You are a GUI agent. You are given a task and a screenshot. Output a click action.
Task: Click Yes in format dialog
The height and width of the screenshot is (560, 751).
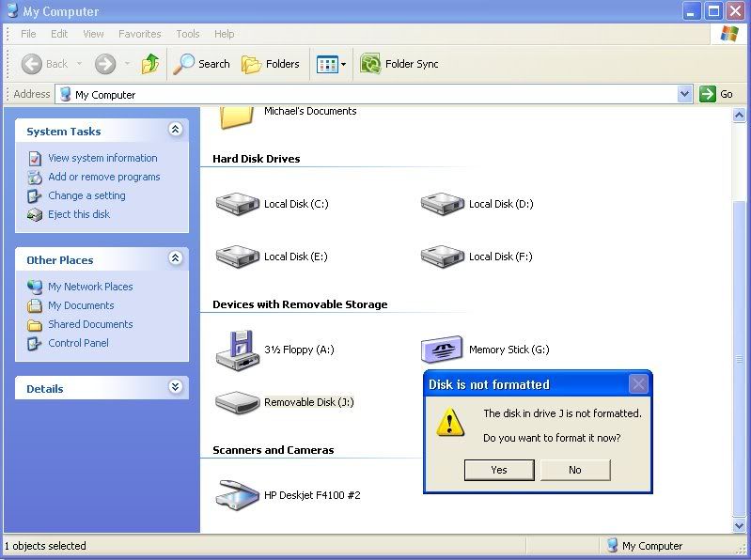point(499,470)
